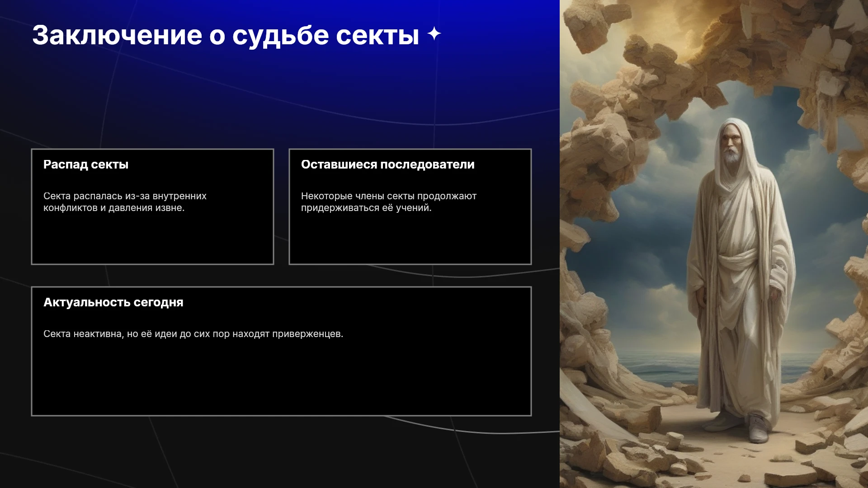Click the rocky rubble at image bottom
This screenshot has width=868, height=488.
[714, 461]
